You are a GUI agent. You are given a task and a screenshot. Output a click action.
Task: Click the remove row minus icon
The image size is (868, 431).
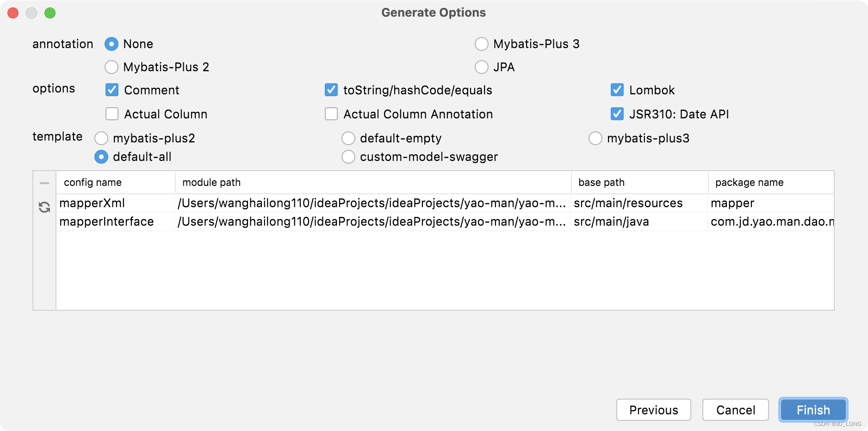(44, 183)
